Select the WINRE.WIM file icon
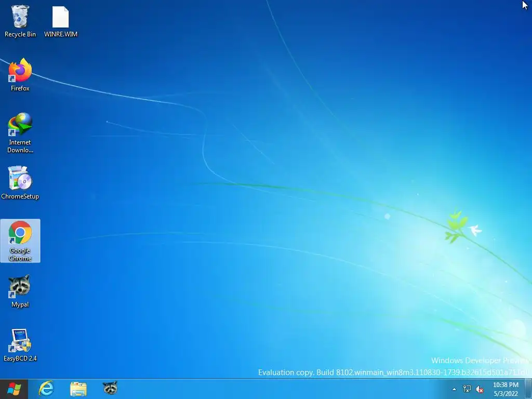This screenshot has height=399, width=532. pyautogui.click(x=61, y=21)
